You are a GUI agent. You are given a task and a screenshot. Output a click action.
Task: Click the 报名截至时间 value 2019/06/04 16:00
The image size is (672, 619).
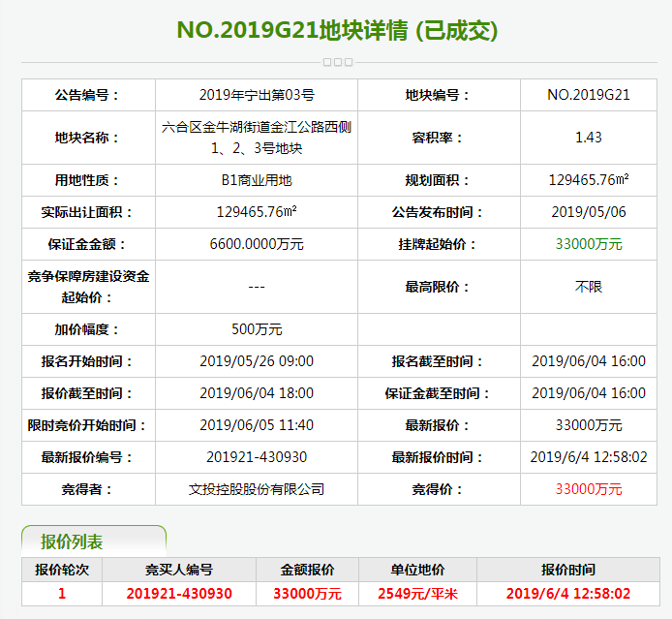pos(589,361)
